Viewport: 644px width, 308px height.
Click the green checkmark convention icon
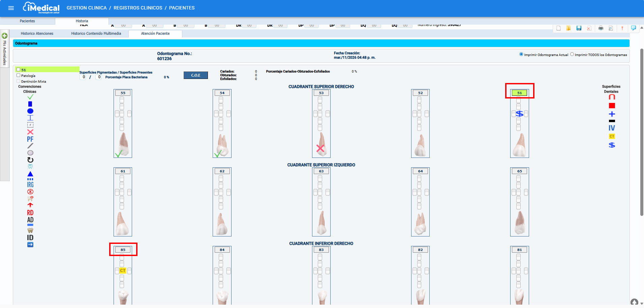pyautogui.click(x=30, y=97)
